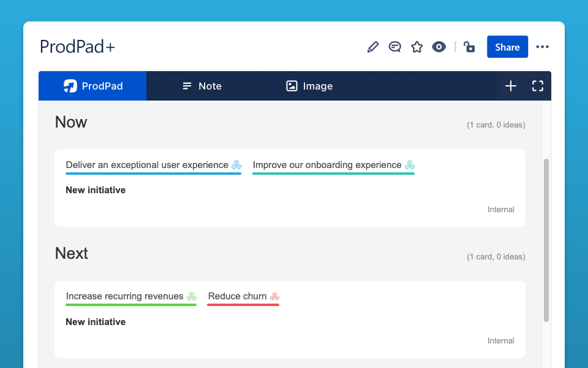Click 'Internal' label on Next card
The image size is (588, 368).
500,340
